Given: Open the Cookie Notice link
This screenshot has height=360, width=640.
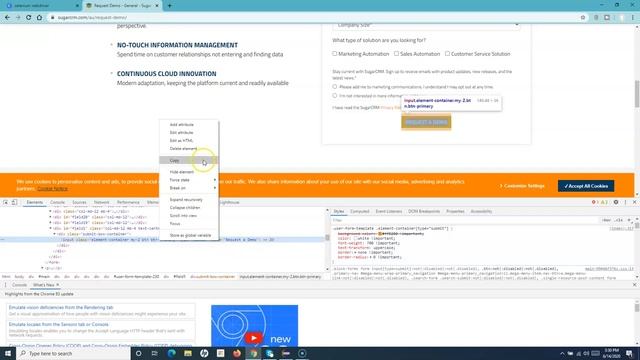Looking at the screenshot, I should pyautogui.click(x=52, y=189).
